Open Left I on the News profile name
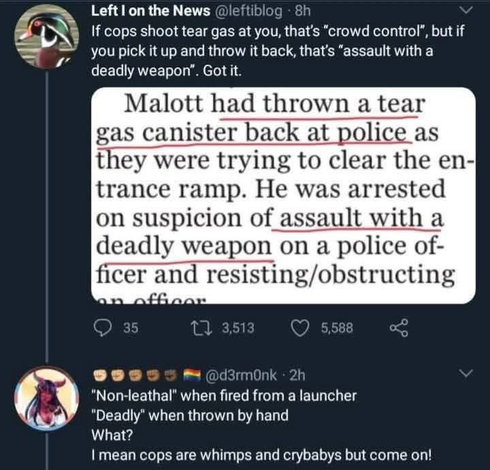The width and height of the screenshot is (490, 470). [x=151, y=11]
